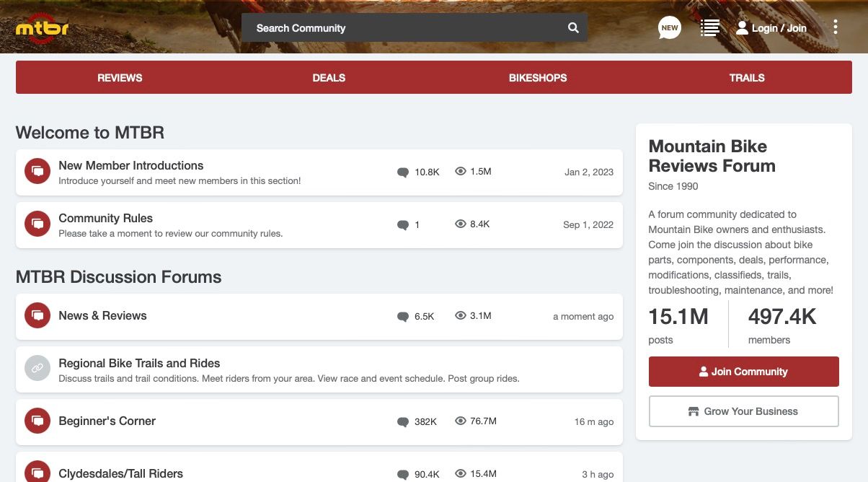The width and height of the screenshot is (868, 482).
Task: Click the '3 h ago' timestamp
Action: pos(598,474)
